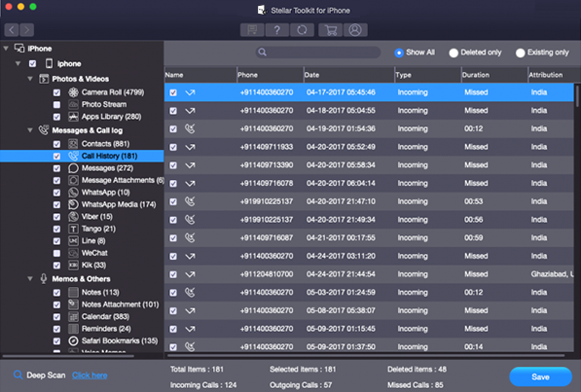Uncheck checkbox for 04-17-2017 05:45:46 call
The image size is (581, 392).
(173, 92)
